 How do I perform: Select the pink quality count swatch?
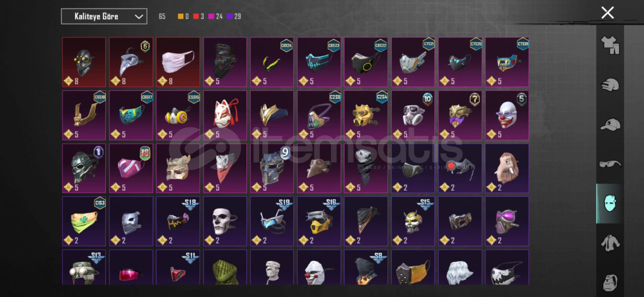coord(211,16)
